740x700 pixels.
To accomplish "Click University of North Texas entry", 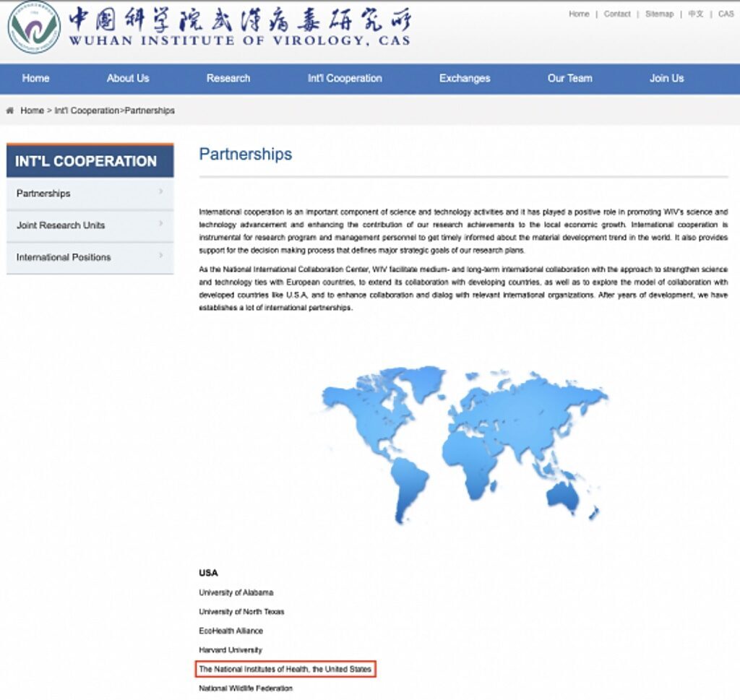I will coord(241,612).
